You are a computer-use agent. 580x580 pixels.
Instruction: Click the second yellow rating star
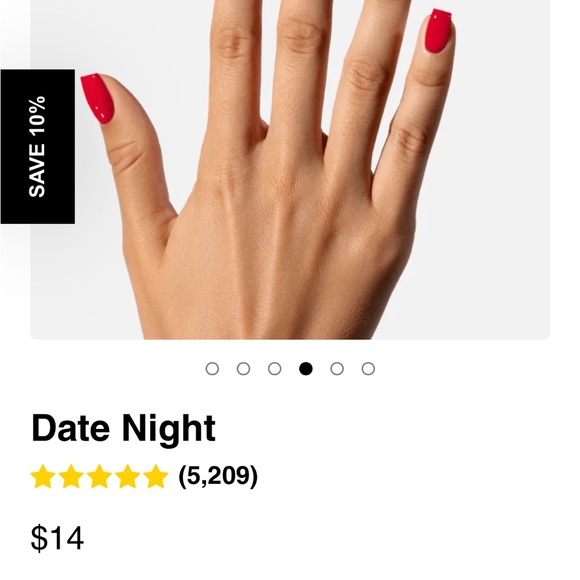pyautogui.click(x=71, y=476)
